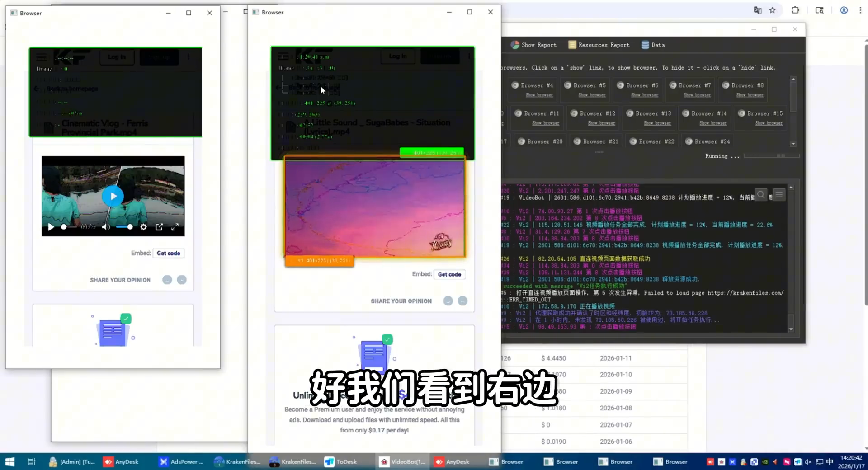Click the left video seek bar handle

pyautogui.click(x=64, y=227)
